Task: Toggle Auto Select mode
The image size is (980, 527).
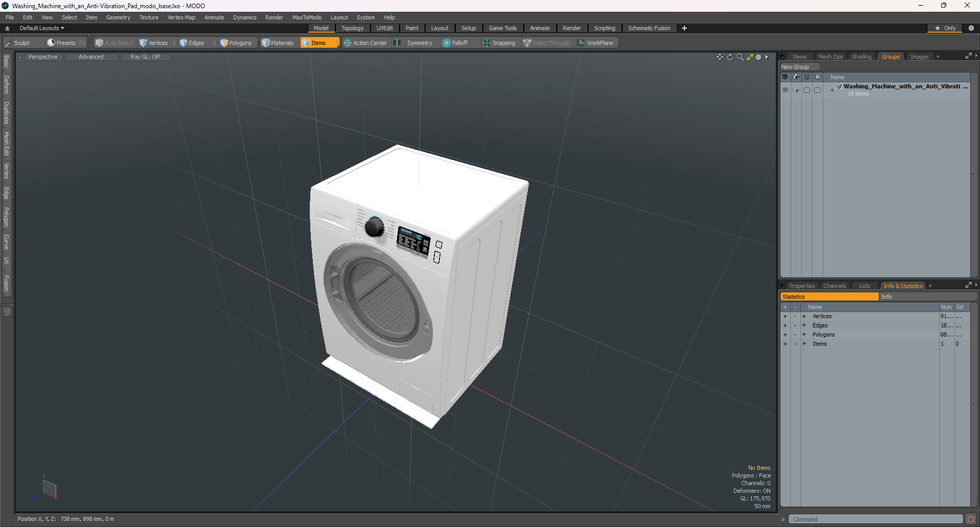Action: (x=114, y=43)
